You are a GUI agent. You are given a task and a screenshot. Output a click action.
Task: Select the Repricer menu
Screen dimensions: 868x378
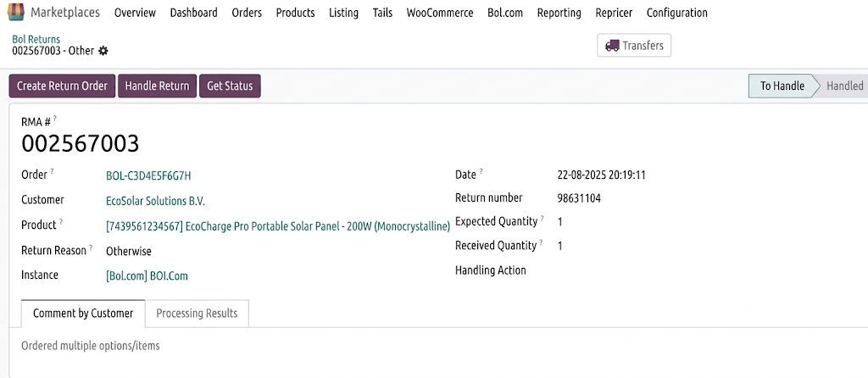(x=614, y=13)
